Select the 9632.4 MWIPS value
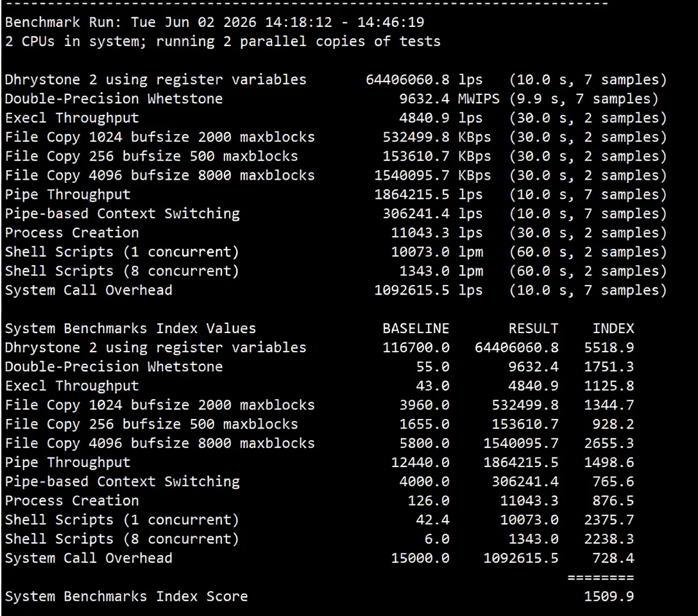The image size is (698, 616). coord(449,99)
